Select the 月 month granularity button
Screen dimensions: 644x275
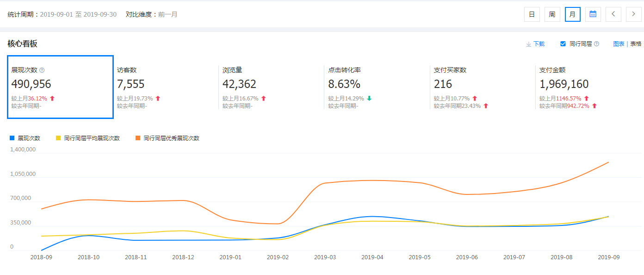coord(572,14)
